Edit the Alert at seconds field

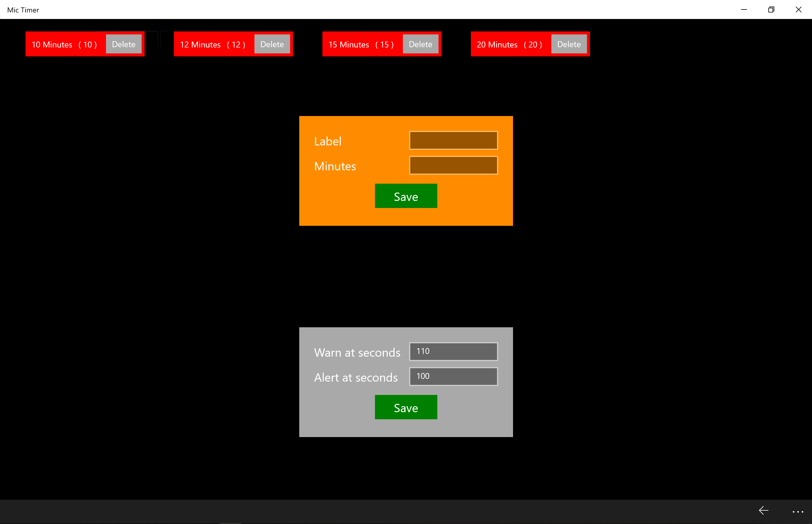coord(453,376)
